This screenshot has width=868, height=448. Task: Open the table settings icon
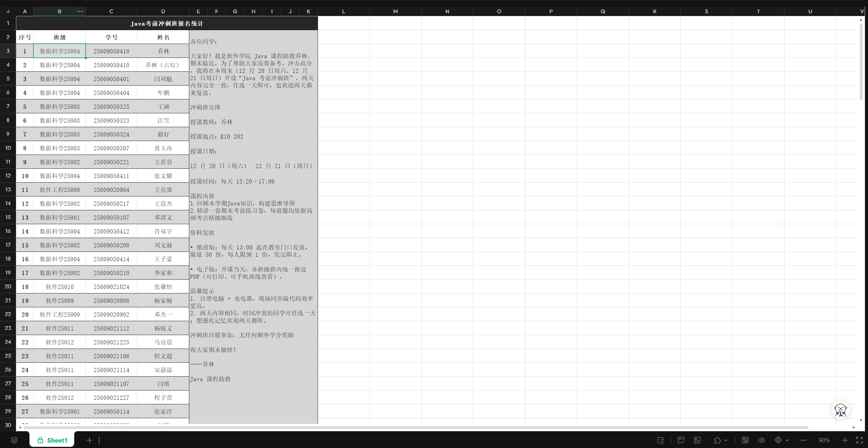coord(745,440)
